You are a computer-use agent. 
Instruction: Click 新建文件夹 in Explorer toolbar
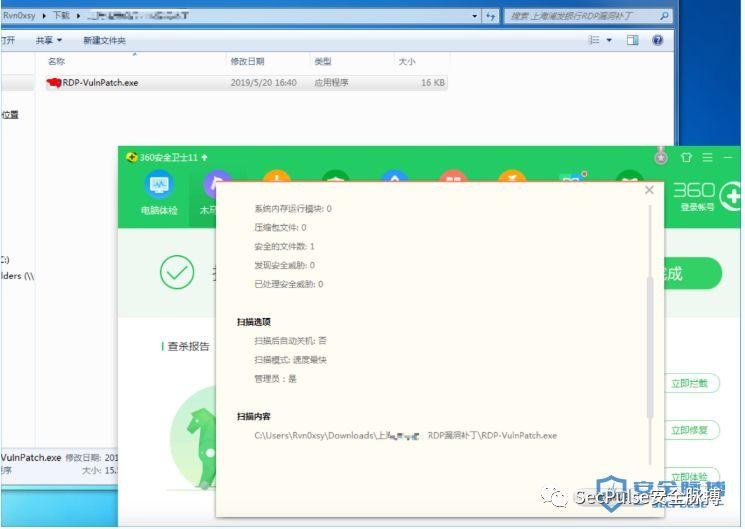105,40
